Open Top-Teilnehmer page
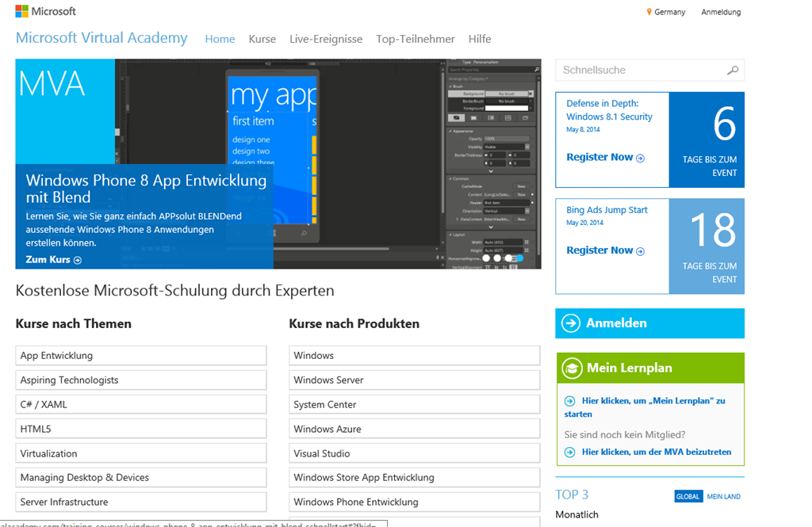Viewport: 812px width, 527px height. 416,40
